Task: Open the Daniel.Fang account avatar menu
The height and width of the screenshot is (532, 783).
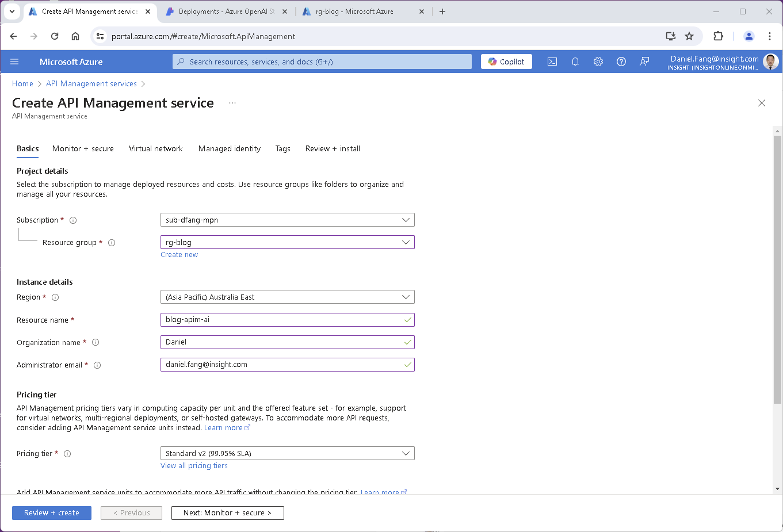Action: coord(771,62)
